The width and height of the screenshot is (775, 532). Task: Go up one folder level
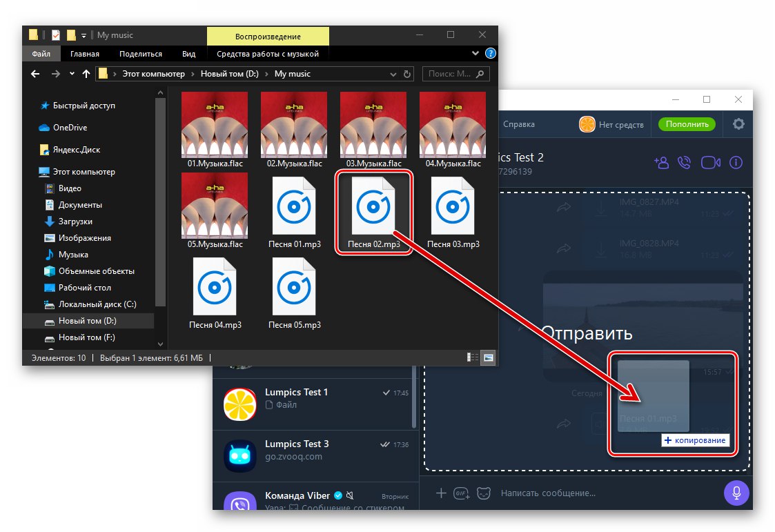(86, 74)
